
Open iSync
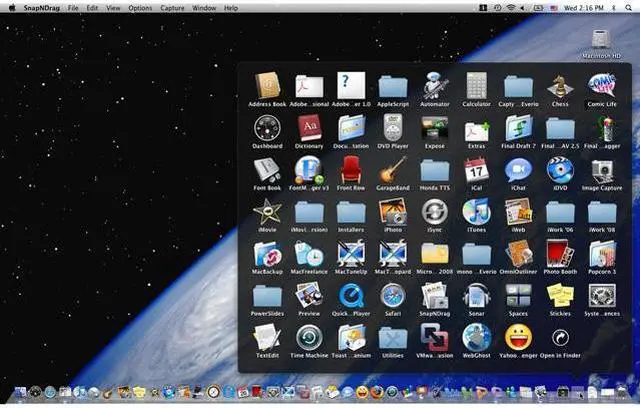pyautogui.click(x=435, y=212)
